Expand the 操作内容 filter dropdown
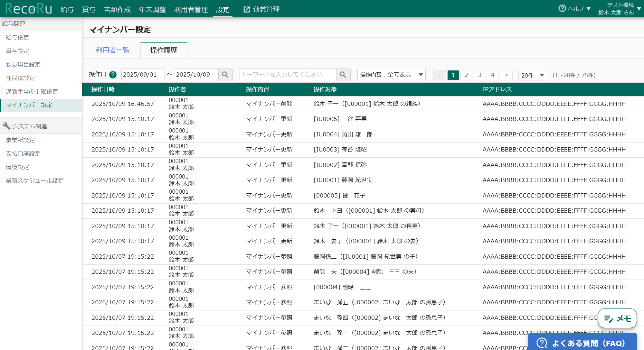 point(391,75)
